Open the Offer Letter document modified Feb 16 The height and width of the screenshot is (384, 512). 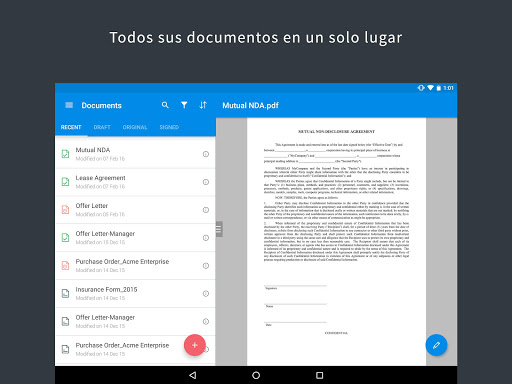(x=135, y=210)
